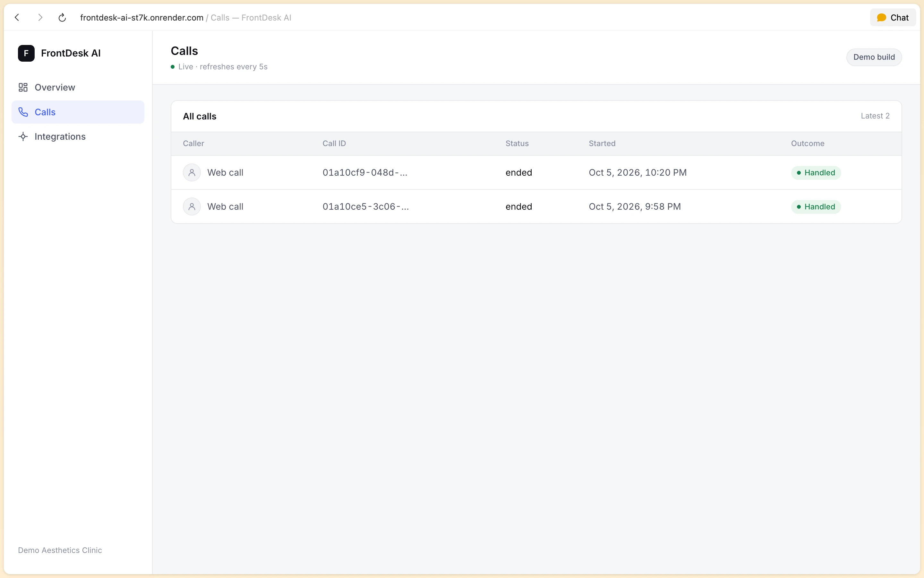The height and width of the screenshot is (578, 924).
Task: Click Handled badge for 10:20 PM call
Action: pyautogui.click(x=816, y=173)
